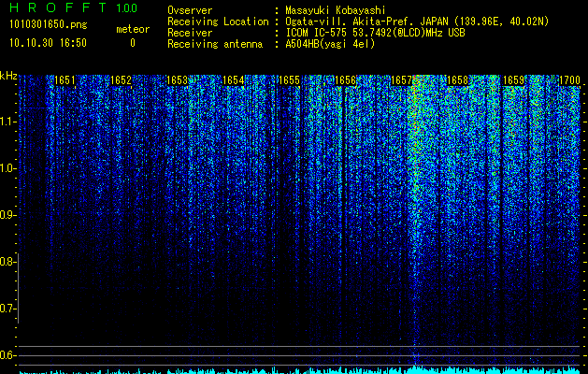This screenshot has height=374, width=588.
Task: Click the Ovserver field label
Action: [x=190, y=10]
